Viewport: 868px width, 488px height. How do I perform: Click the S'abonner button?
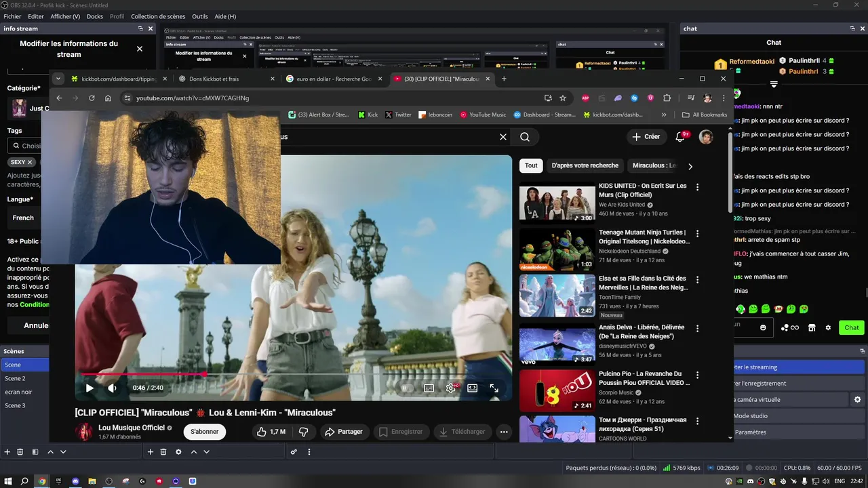(205, 432)
